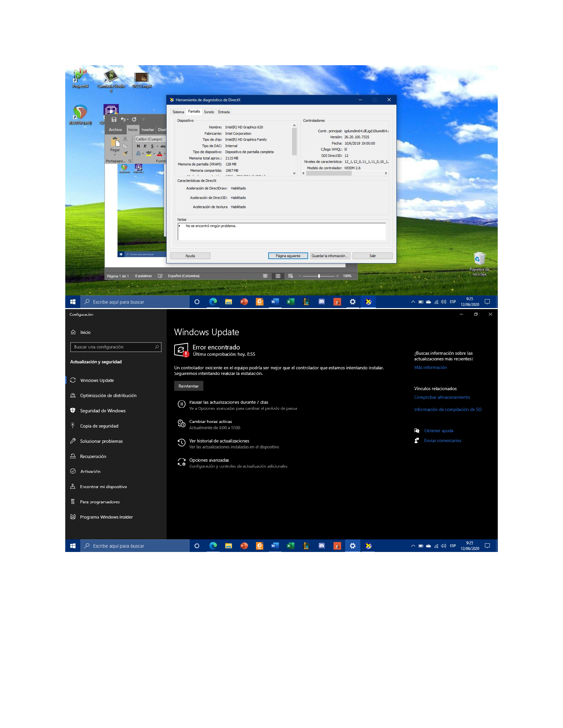The height and width of the screenshot is (728, 563).
Task: Select Seguridad de Windows in Settings sidebar
Action: tap(116, 411)
